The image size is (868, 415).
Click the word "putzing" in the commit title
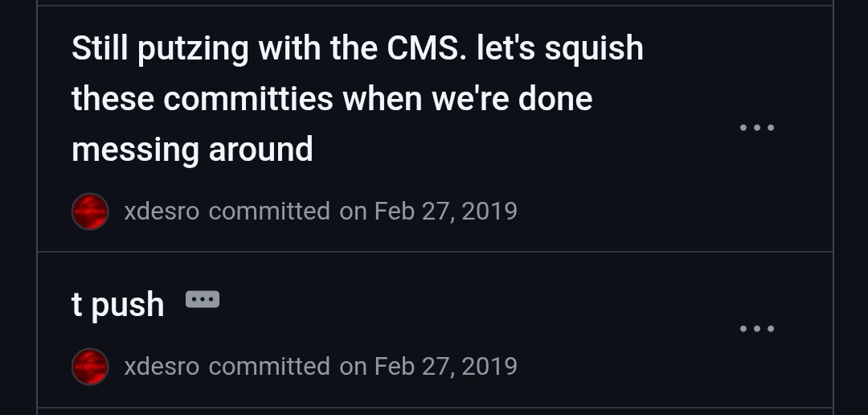(x=193, y=50)
